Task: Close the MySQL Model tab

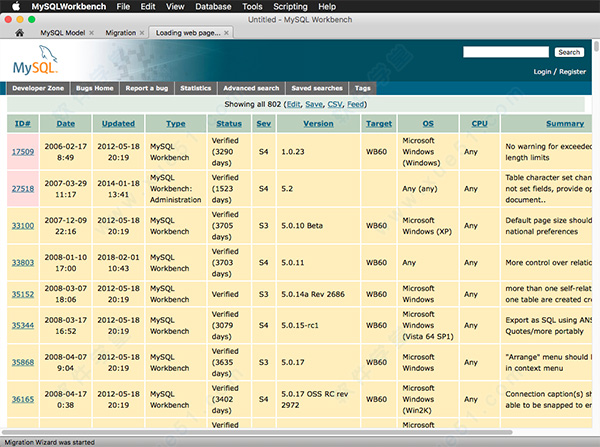Action: pyautogui.click(x=91, y=33)
